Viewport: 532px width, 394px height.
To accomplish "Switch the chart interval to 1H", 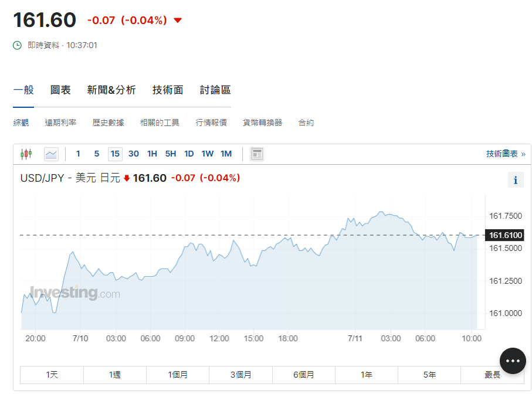I will [152, 154].
